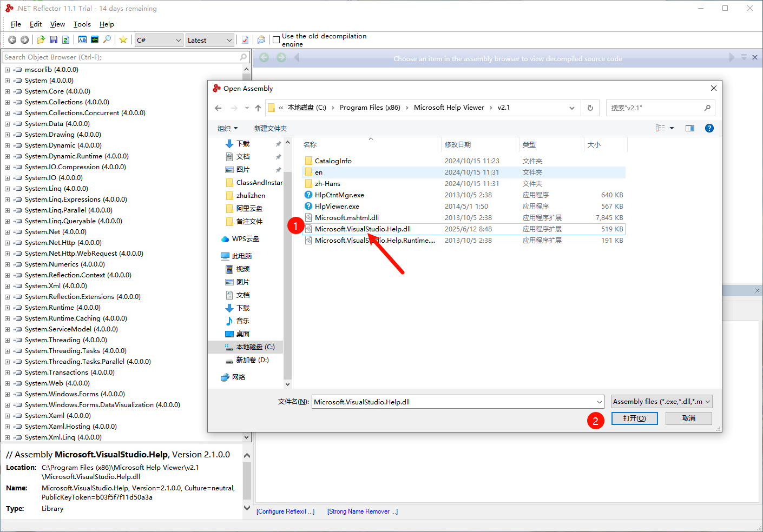Open the File menu

click(16, 24)
